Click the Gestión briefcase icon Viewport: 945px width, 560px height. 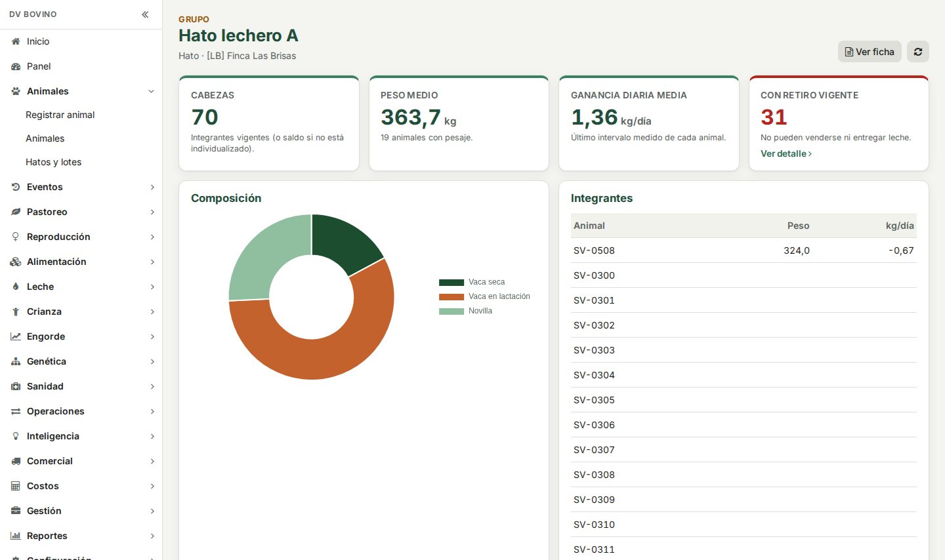click(16, 511)
